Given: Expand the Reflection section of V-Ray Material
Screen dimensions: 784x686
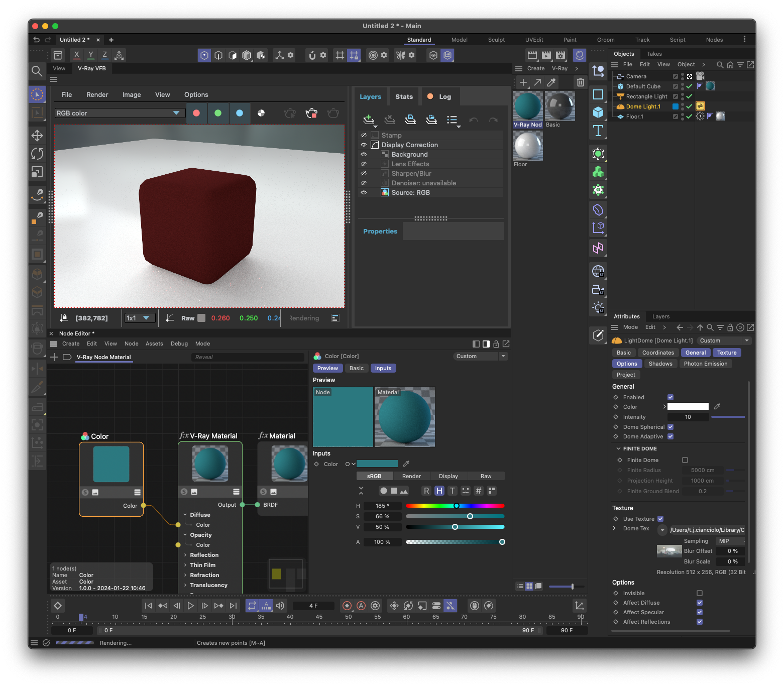Looking at the screenshot, I should pos(185,555).
